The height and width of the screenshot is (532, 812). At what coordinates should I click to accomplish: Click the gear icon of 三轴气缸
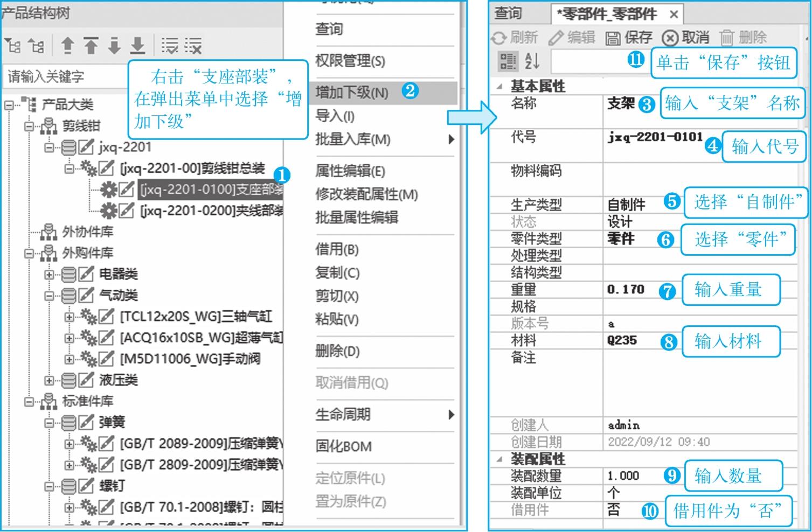pyautogui.click(x=89, y=317)
